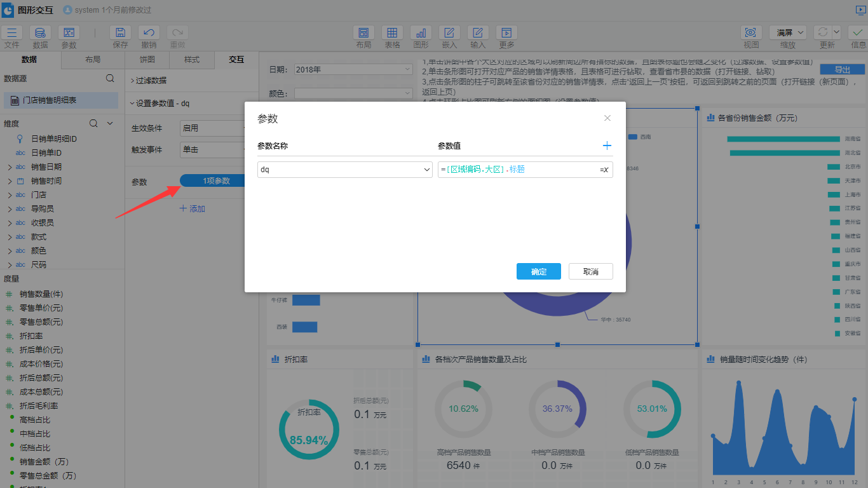Open the 输入 input tool
Image resolution: width=868 pixels, height=488 pixels.
point(478,33)
